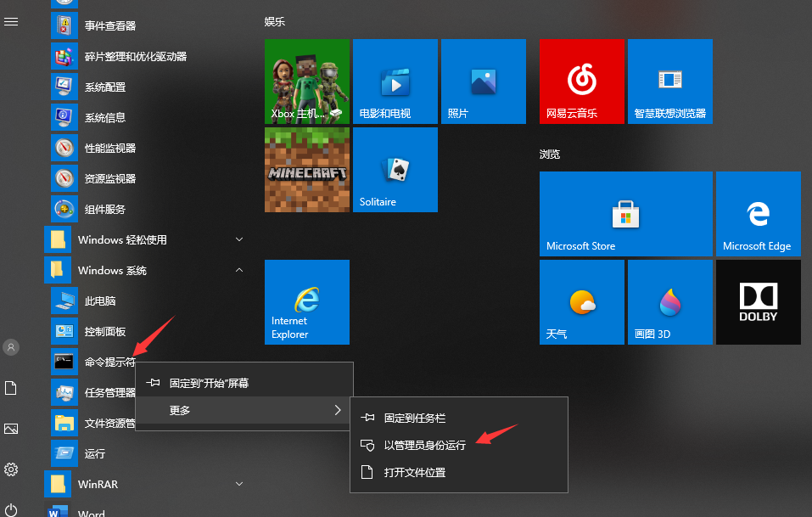Click the Event Viewer (事件查看器) icon
Viewport: 812px width, 517px height.
(64, 26)
